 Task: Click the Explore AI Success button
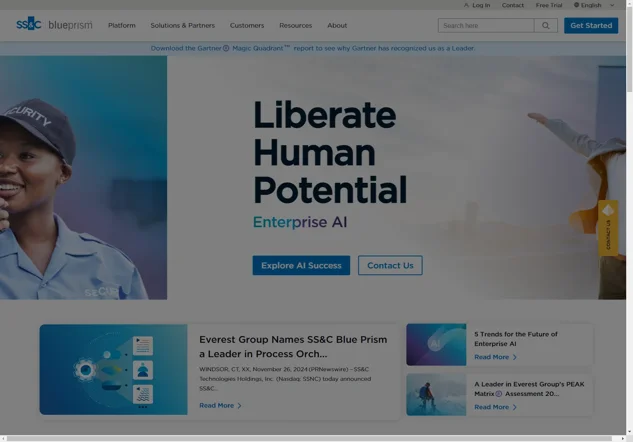click(301, 265)
